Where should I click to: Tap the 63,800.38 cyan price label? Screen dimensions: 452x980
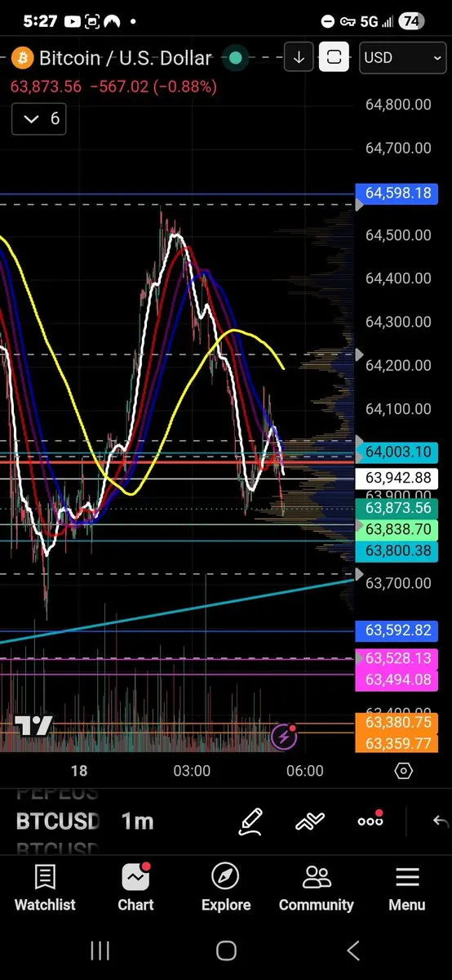tap(398, 551)
